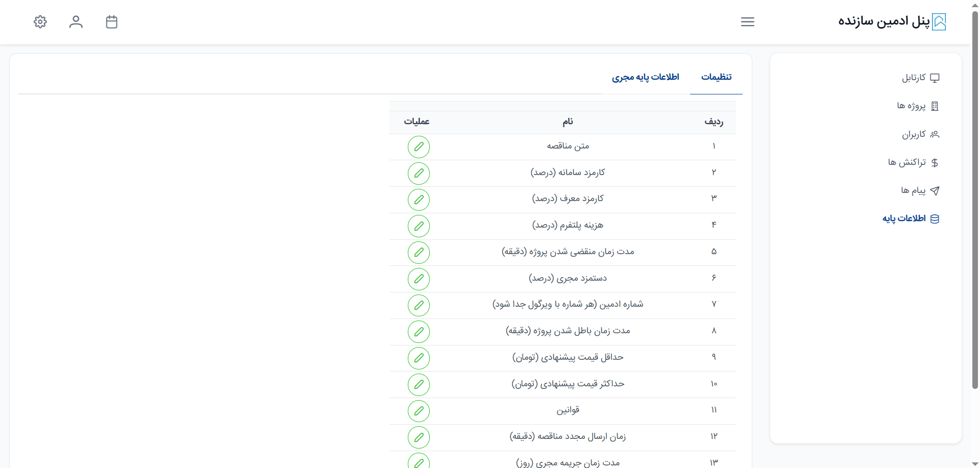This screenshot has width=980, height=468.
Task: Click the page vertical scrollbar
Action: [x=975, y=204]
